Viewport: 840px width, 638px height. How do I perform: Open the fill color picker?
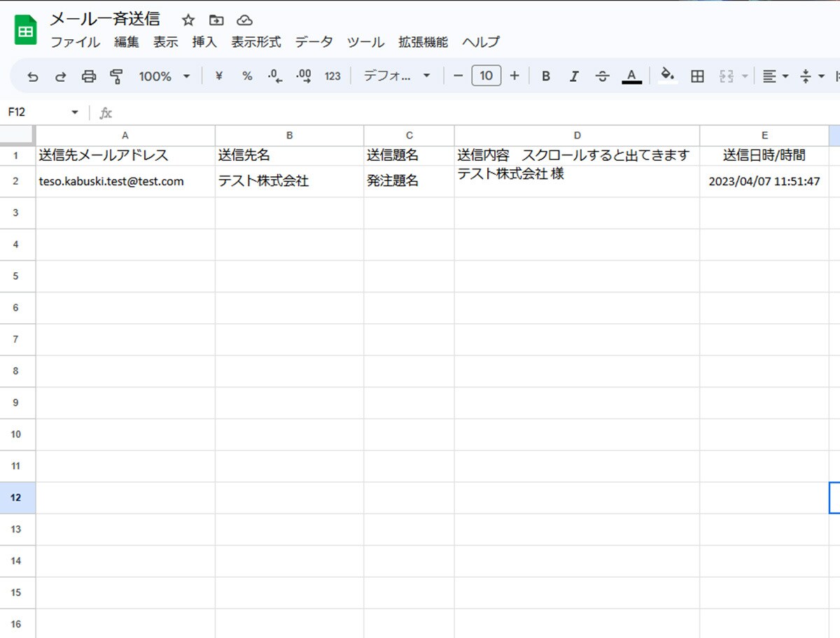coord(668,76)
